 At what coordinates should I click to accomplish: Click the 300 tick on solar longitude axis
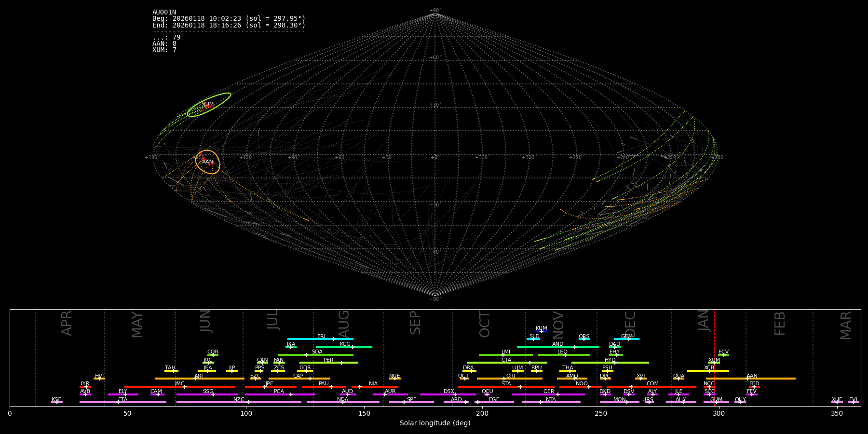click(719, 414)
